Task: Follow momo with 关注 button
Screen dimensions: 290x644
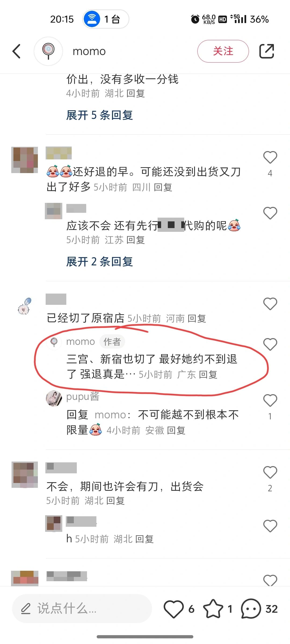Action: click(x=223, y=51)
